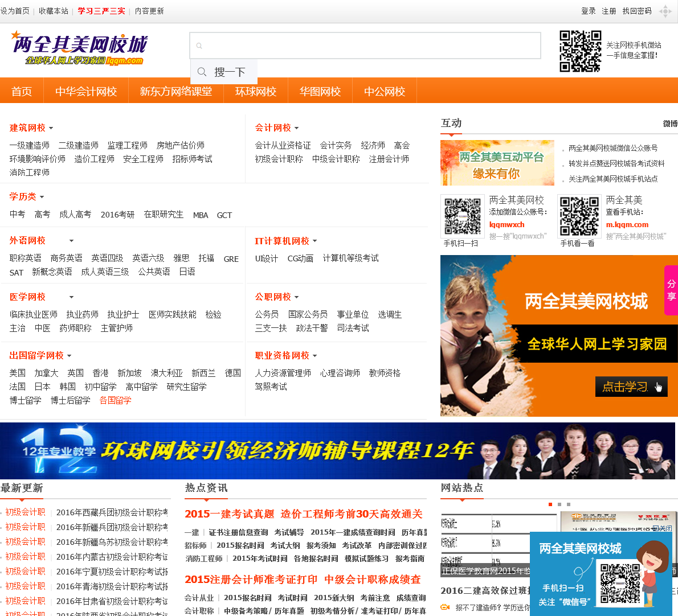Click the 找回密码 link

tap(637, 11)
